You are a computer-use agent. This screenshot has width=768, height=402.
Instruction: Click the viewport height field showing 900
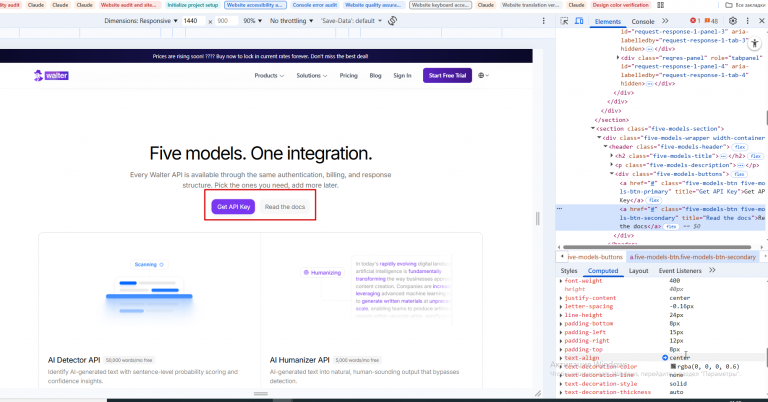[x=226, y=21]
